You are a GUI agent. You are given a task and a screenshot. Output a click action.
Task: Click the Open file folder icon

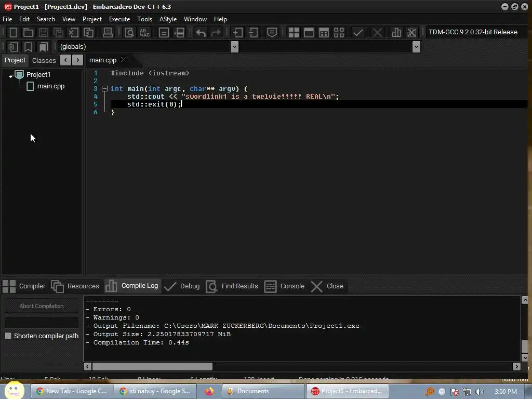(28, 33)
